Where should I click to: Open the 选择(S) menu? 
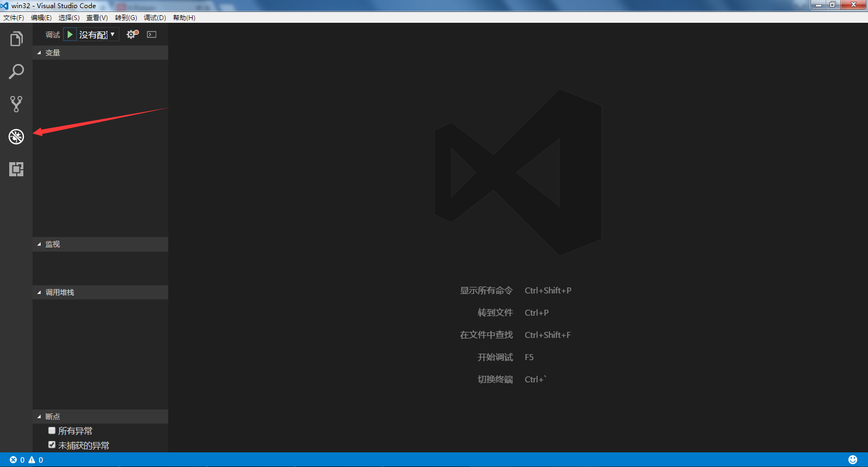coord(69,18)
